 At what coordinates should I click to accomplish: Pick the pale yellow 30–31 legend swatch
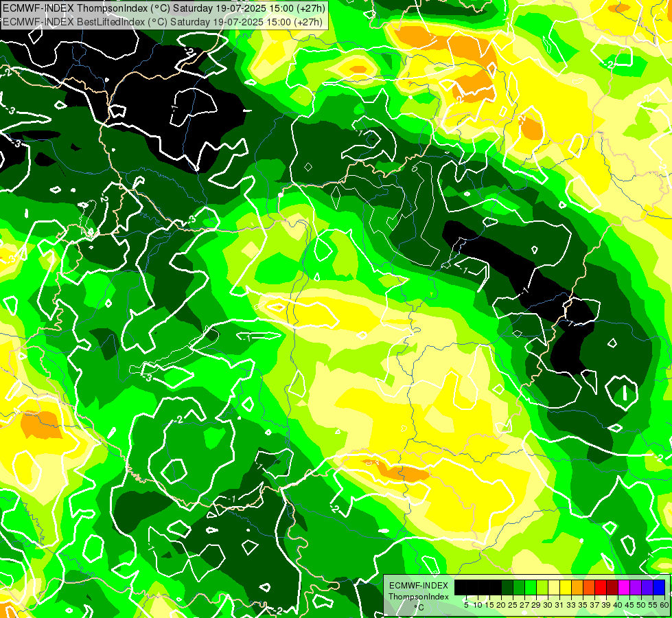click(554, 587)
